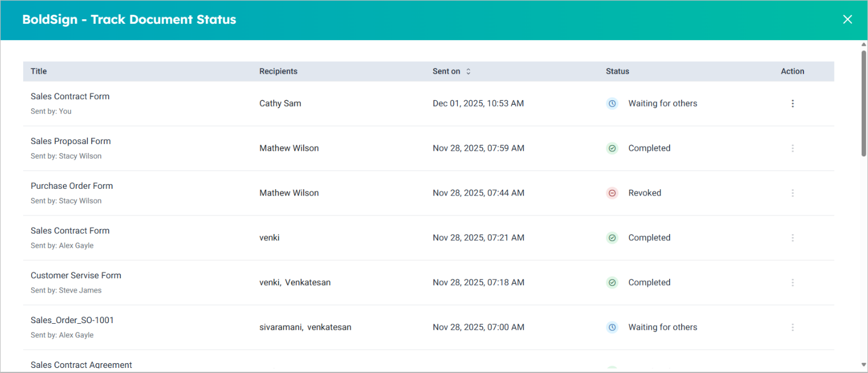This screenshot has width=868, height=373.
Task: Sort by the Sent on column arrows
Action: point(469,71)
